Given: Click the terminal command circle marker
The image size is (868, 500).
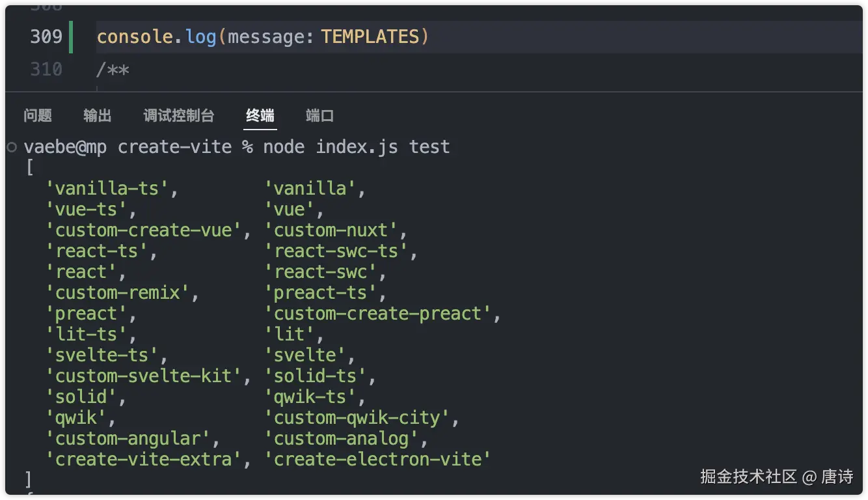Looking at the screenshot, I should point(12,147).
